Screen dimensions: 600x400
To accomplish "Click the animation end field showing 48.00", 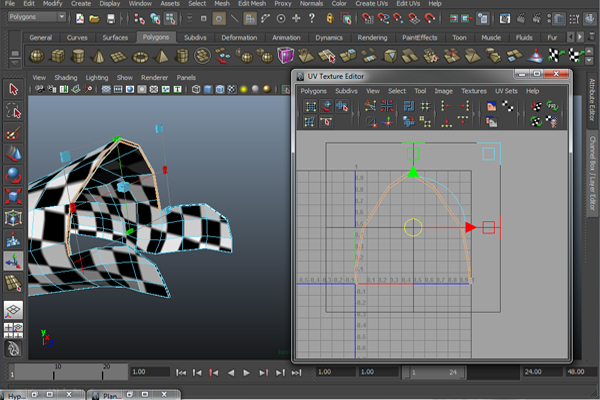I will coord(581,372).
